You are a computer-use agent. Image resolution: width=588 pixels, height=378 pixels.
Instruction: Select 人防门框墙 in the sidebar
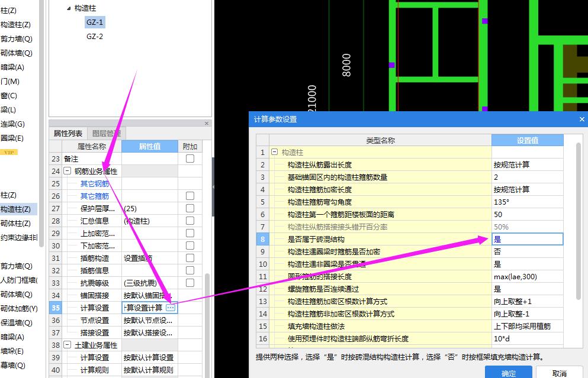(19, 280)
